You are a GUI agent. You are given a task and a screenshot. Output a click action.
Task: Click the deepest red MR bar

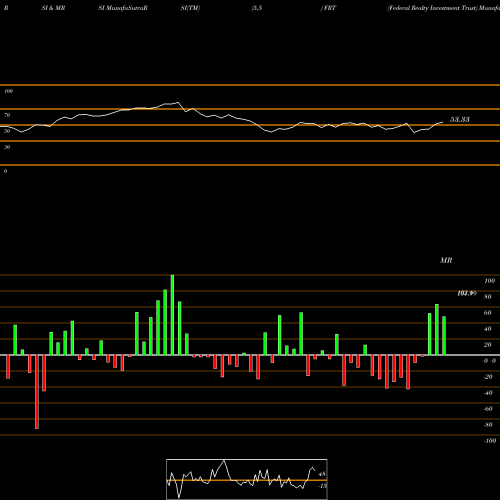(37, 392)
